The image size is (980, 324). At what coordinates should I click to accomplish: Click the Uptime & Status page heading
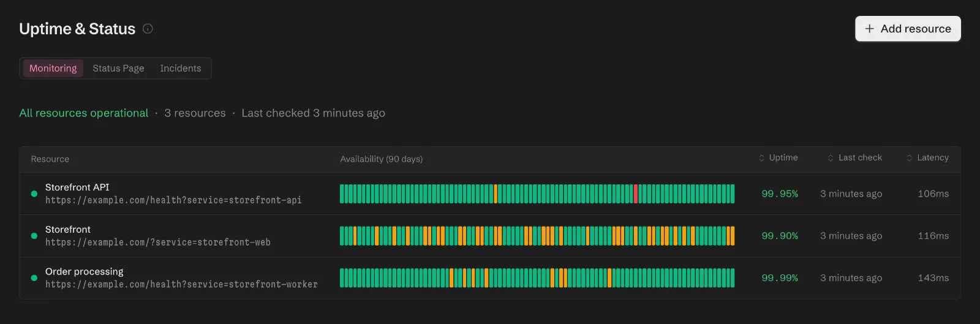pos(77,29)
